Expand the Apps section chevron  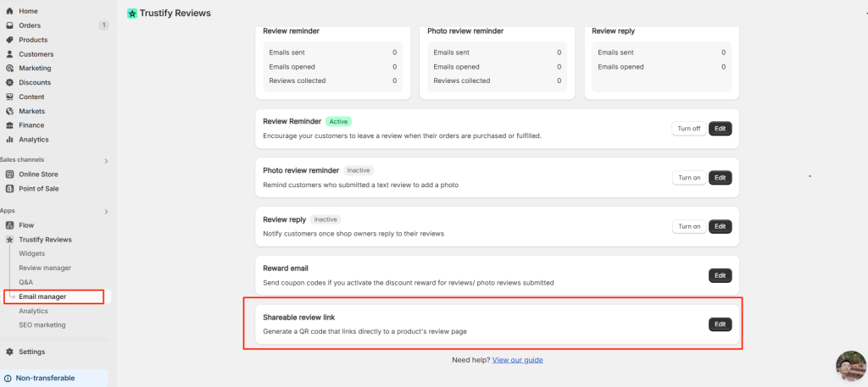coord(106,211)
